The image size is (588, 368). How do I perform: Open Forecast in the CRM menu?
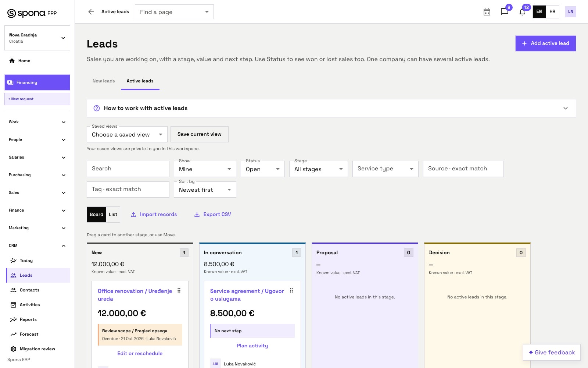coord(38,334)
